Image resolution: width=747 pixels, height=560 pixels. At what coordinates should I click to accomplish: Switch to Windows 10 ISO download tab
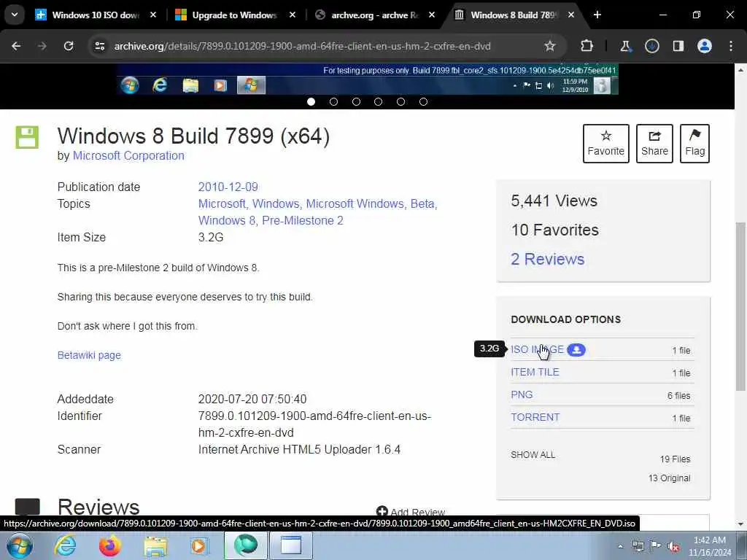coord(96,15)
